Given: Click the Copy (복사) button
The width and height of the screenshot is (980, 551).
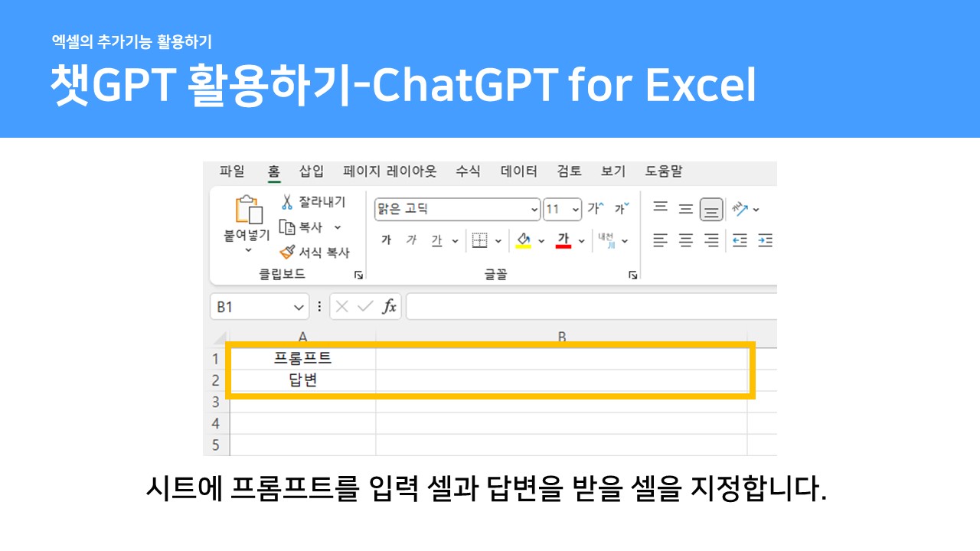Looking at the screenshot, I should tap(300, 227).
